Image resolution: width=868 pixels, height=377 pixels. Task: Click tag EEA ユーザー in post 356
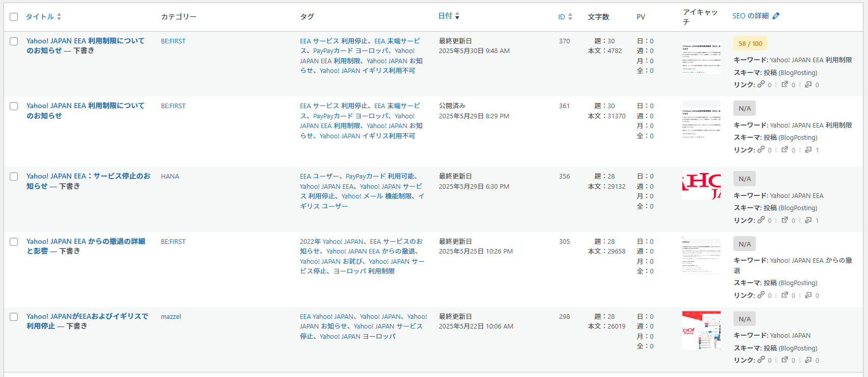click(320, 177)
